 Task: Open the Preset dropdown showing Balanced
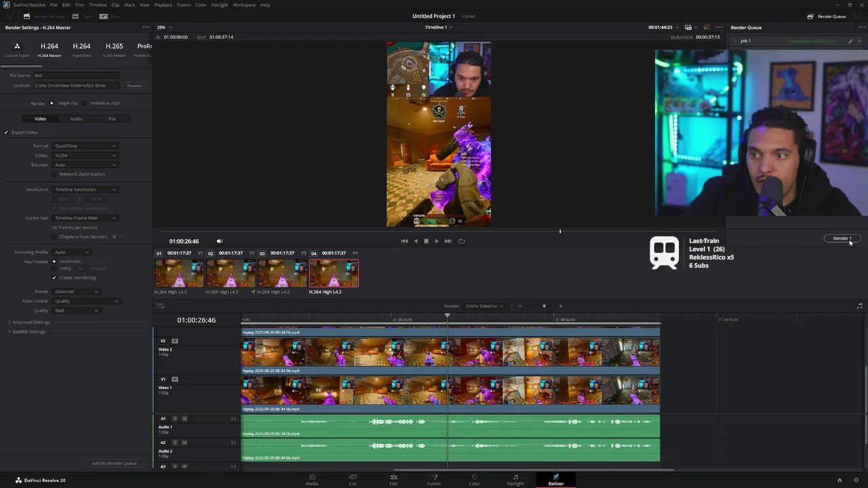click(76, 291)
